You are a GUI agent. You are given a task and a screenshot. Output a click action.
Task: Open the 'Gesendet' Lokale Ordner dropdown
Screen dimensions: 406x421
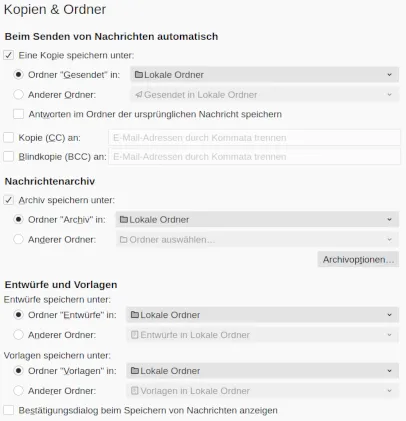click(x=264, y=75)
